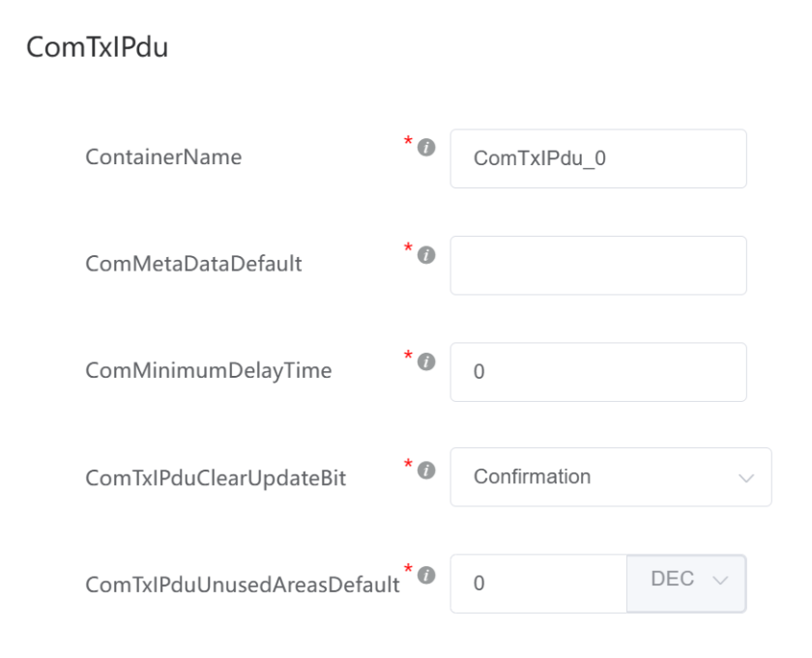Click into the empty ComMetaDataDefault field
Screen dimensions: 812x658
pos(598,266)
